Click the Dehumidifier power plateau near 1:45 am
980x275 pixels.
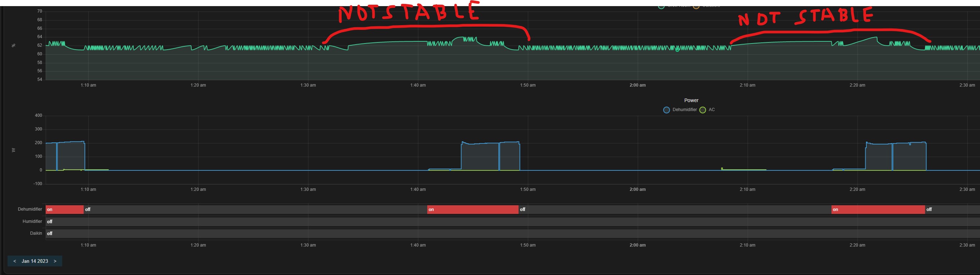tap(490, 157)
